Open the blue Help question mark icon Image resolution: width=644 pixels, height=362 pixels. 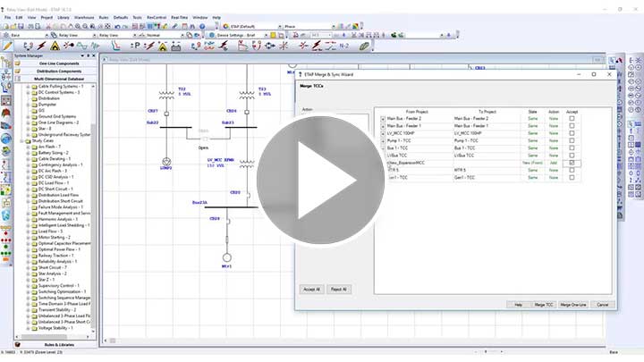point(202,26)
